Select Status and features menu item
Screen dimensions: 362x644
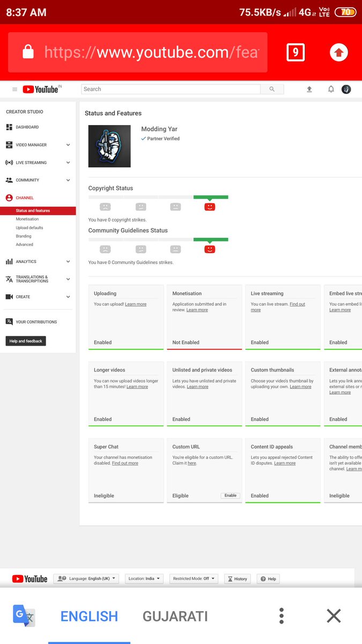[x=38, y=211]
